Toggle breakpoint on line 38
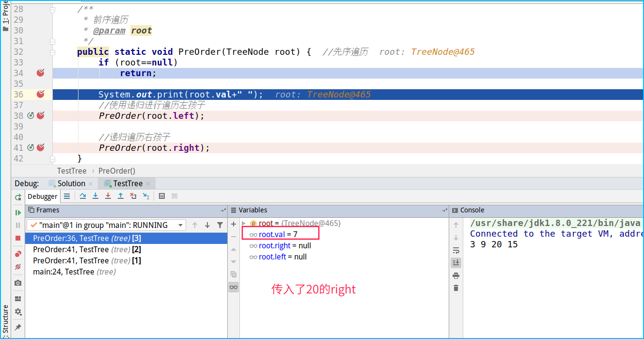This screenshot has height=339, width=644. [x=41, y=115]
